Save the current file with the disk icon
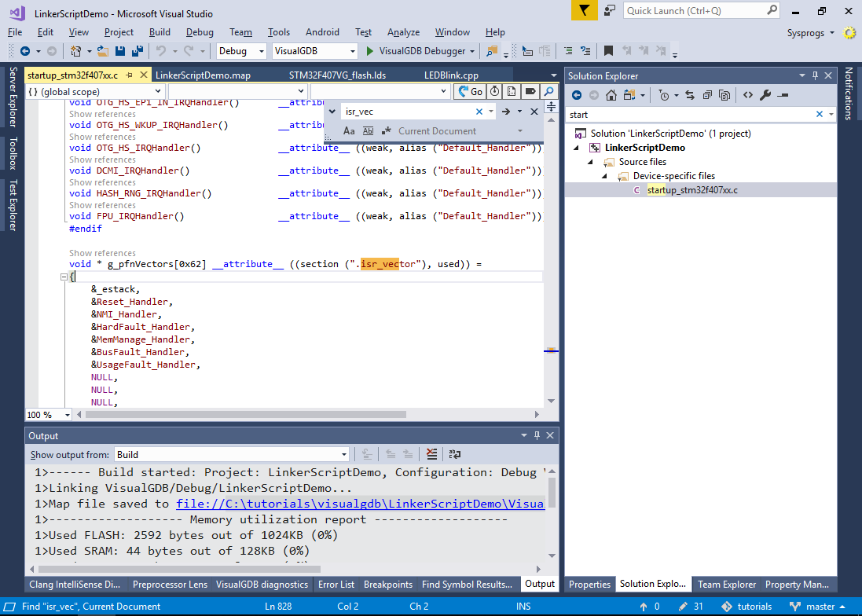862x616 pixels. click(120, 51)
